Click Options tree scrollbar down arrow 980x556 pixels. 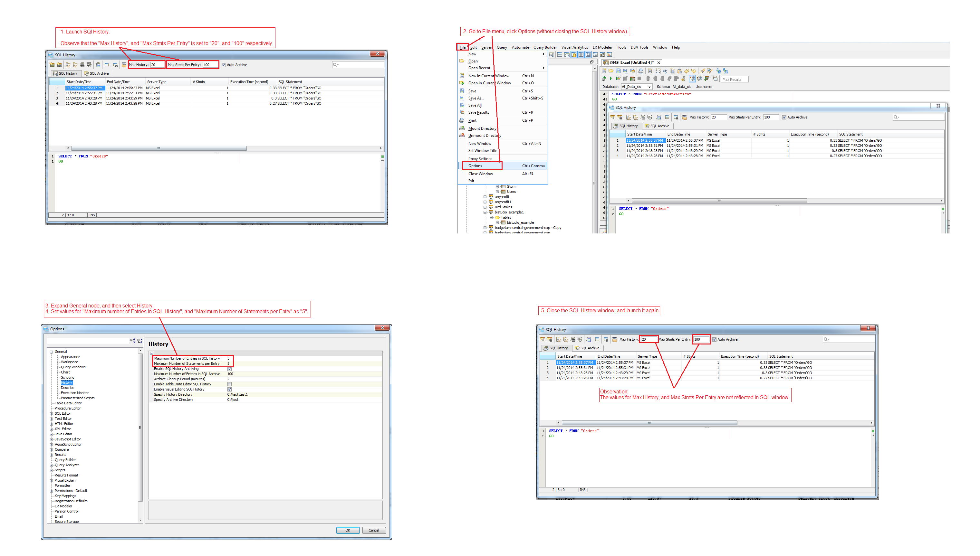click(x=140, y=521)
